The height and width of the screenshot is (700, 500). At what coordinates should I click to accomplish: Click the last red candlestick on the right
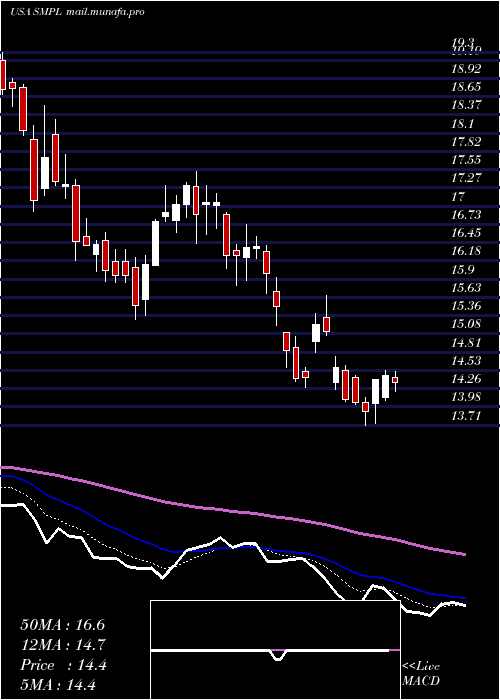(x=395, y=380)
